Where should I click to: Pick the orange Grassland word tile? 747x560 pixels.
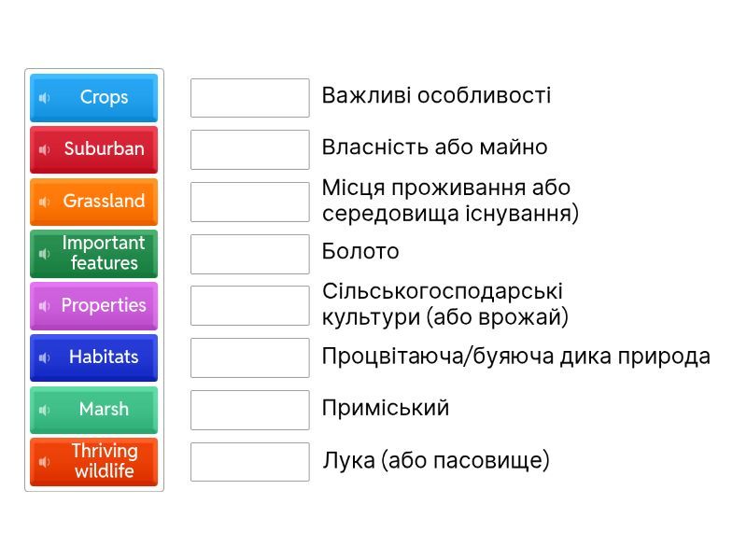click(104, 202)
